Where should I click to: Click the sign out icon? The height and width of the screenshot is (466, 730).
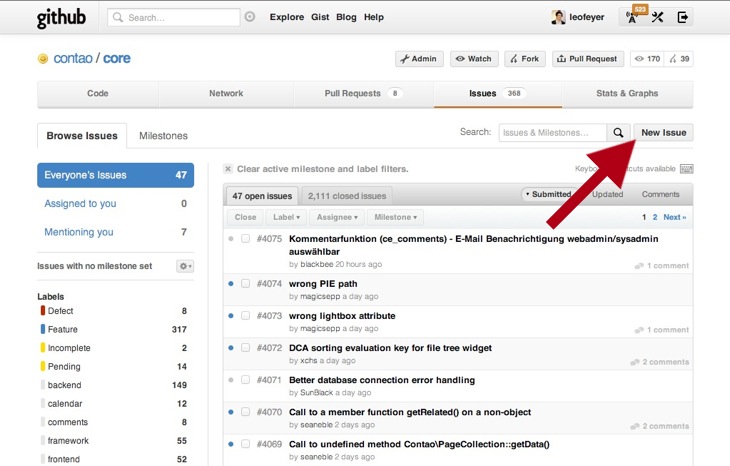click(683, 18)
